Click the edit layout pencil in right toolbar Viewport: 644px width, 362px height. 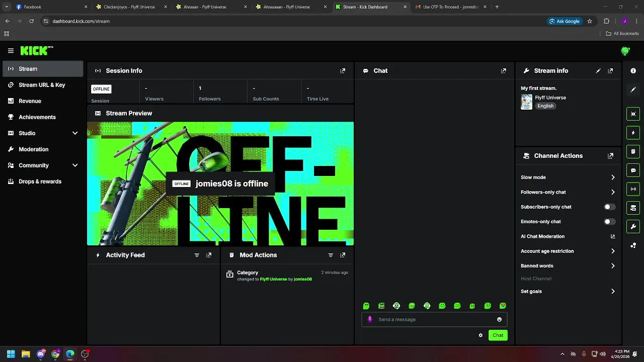click(x=633, y=89)
